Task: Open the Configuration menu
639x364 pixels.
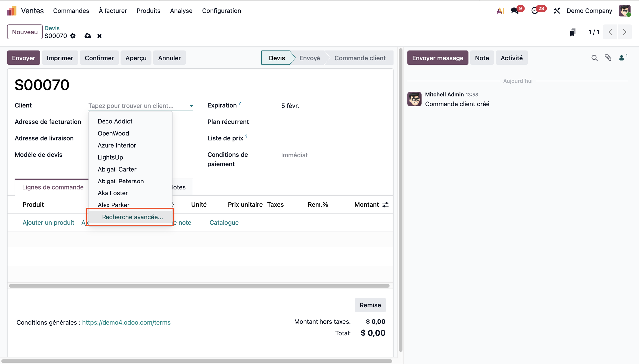Action: 221,11
